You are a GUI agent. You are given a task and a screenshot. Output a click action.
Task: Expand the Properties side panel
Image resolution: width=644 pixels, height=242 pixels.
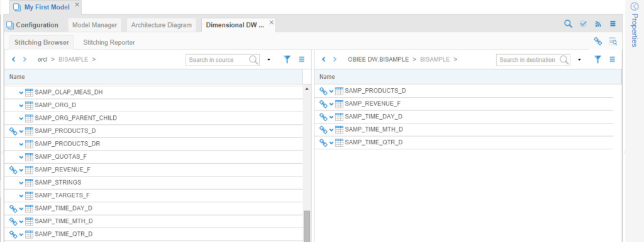(634, 6)
